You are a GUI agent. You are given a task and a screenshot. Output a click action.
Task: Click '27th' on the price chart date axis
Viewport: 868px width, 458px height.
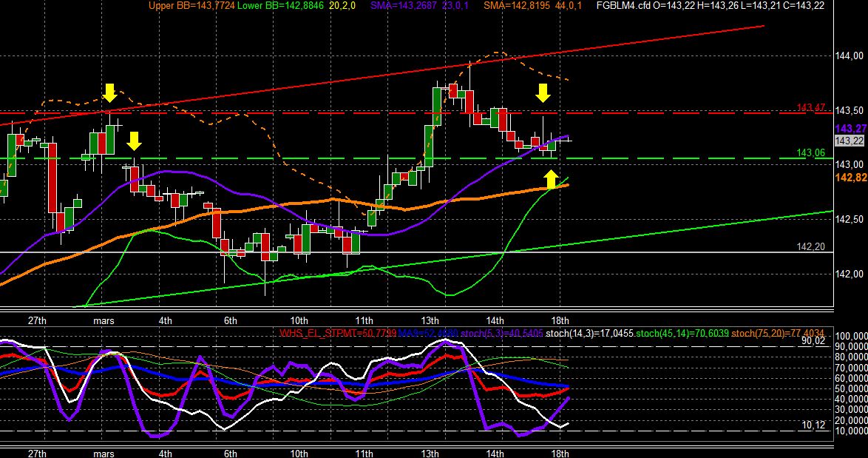36,320
